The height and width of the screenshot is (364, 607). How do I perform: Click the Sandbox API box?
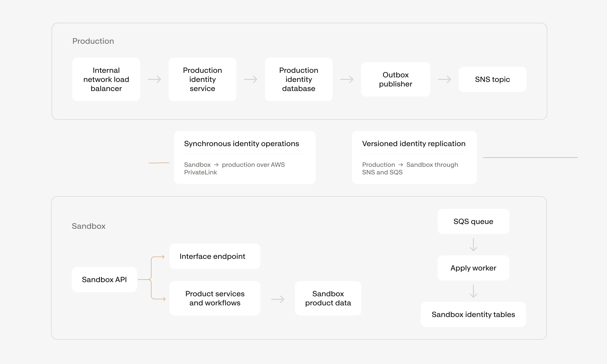pyautogui.click(x=104, y=279)
